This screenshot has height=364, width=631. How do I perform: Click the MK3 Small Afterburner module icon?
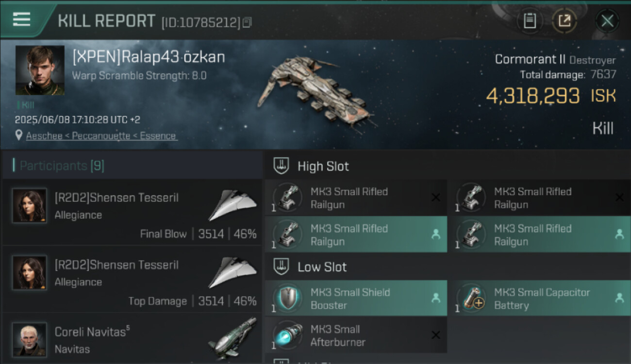288,335
